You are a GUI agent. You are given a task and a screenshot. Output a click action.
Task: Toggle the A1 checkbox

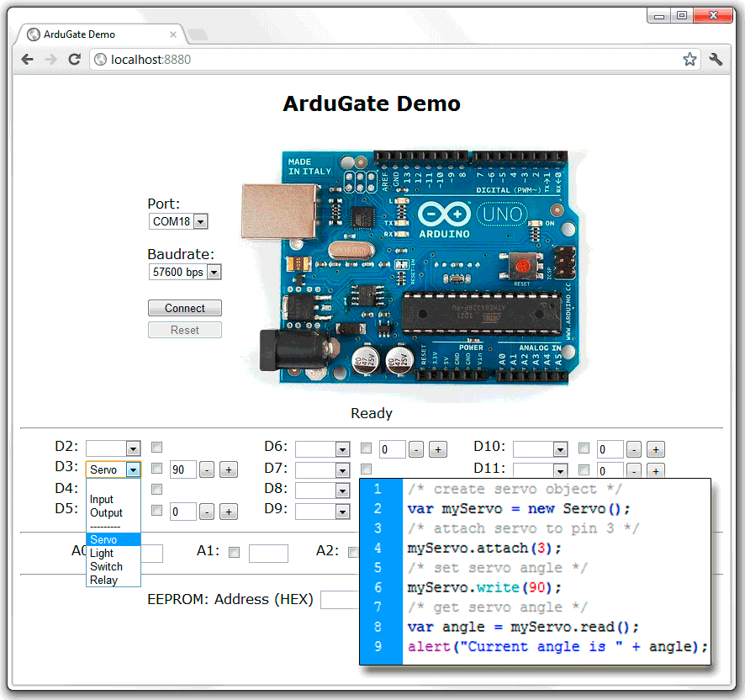[x=235, y=552]
